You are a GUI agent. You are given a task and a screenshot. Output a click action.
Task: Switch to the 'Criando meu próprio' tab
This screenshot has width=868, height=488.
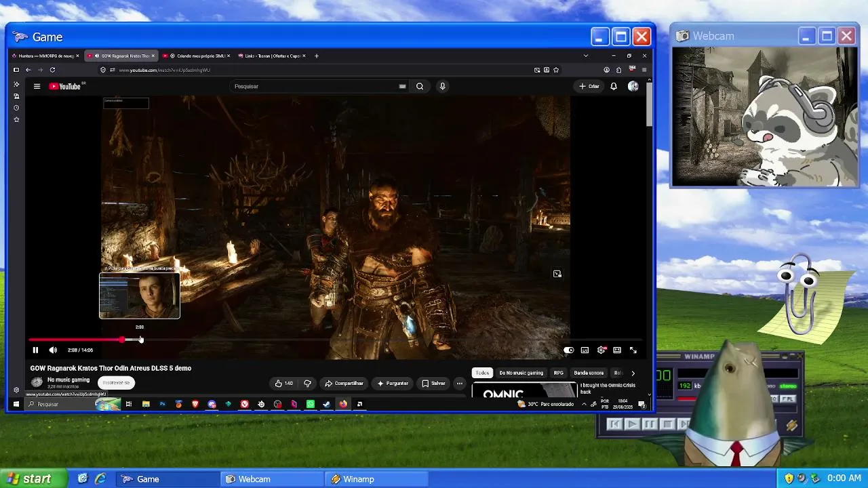coord(197,56)
